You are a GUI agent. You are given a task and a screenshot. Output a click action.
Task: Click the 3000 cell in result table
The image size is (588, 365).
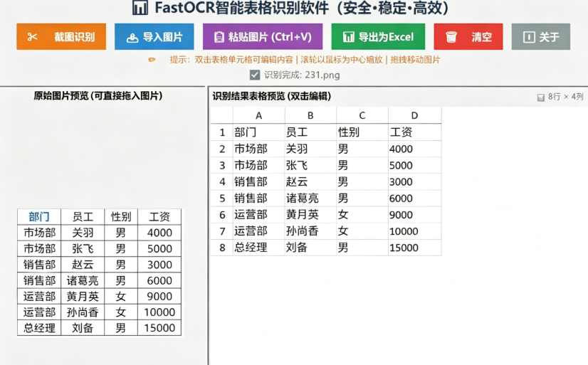pos(415,181)
